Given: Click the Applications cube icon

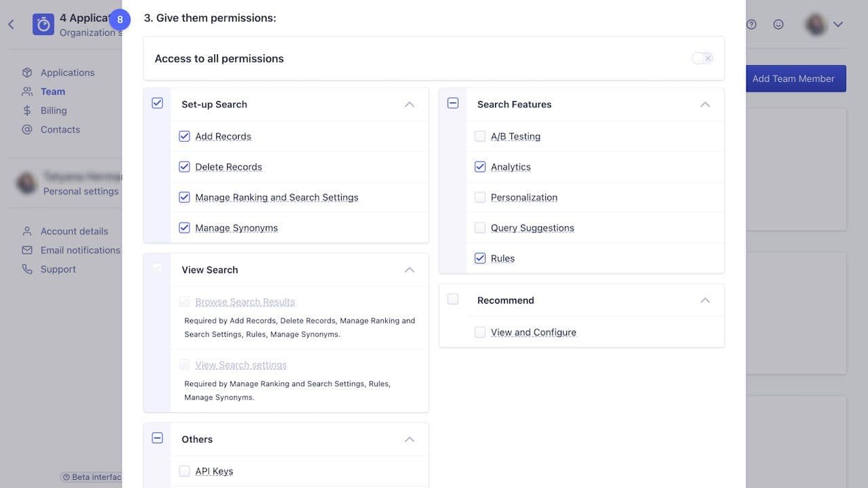Looking at the screenshot, I should pos(27,73).
